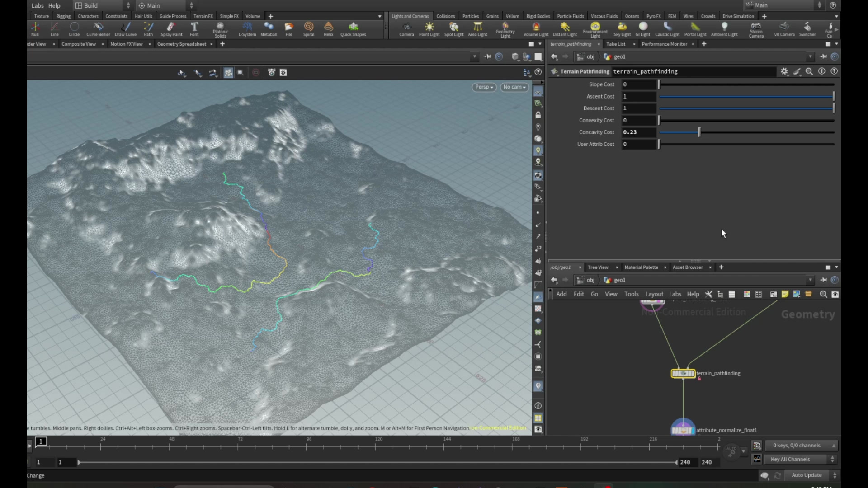The height and width of the screenshot is (488, 868).
Task: Select the Font shelf tool
Action: [x=194, y=29]
